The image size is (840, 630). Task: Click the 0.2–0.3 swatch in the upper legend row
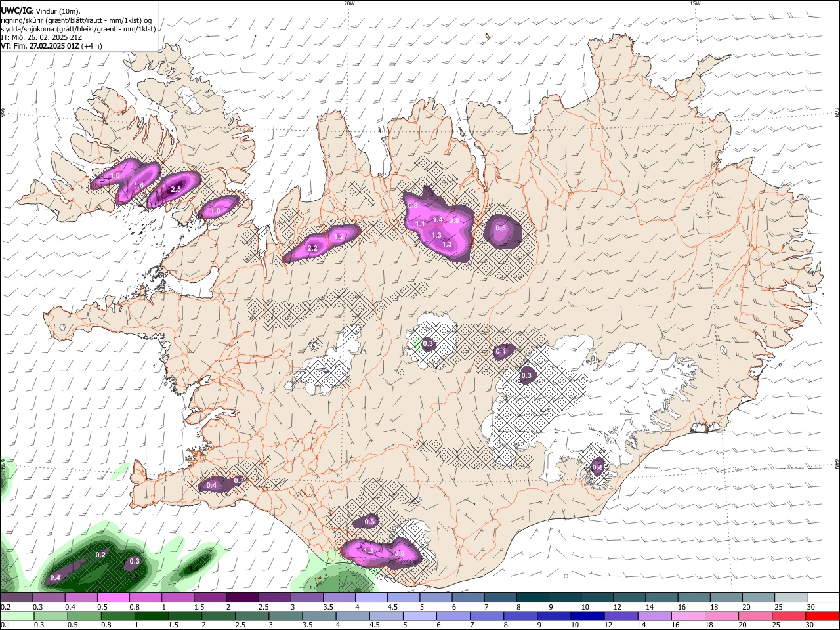(x=16, y=598)
